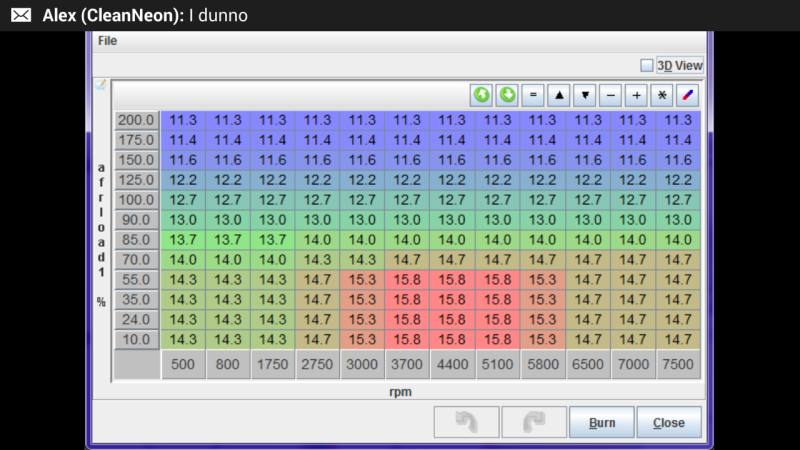
Task: Select the 200.0 load row header
Action: 136,120
